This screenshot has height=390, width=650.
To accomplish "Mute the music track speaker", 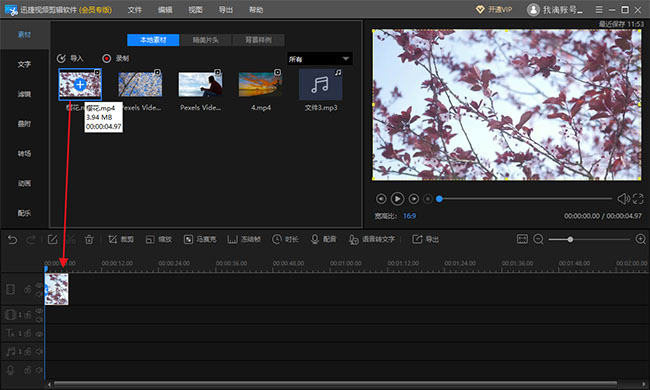I will tap(39, 351).
